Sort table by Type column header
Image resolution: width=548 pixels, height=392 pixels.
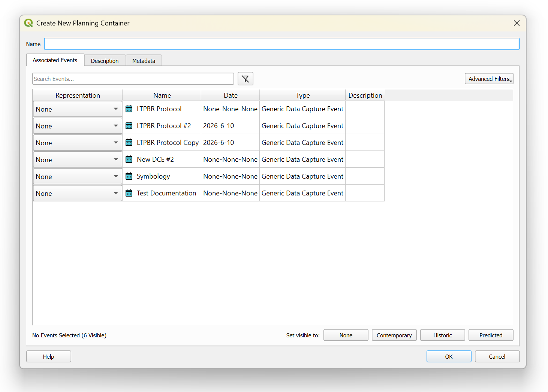click(303, 95)
